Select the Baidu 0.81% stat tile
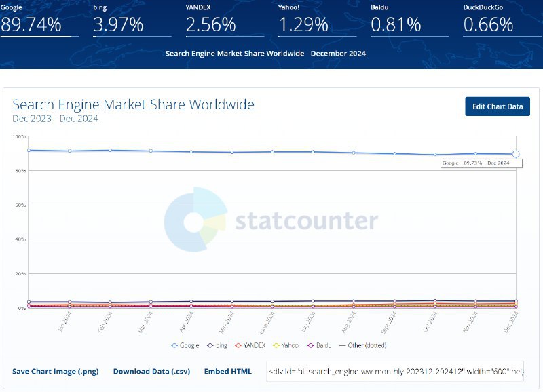543x392 pixels. pos(409,20)
